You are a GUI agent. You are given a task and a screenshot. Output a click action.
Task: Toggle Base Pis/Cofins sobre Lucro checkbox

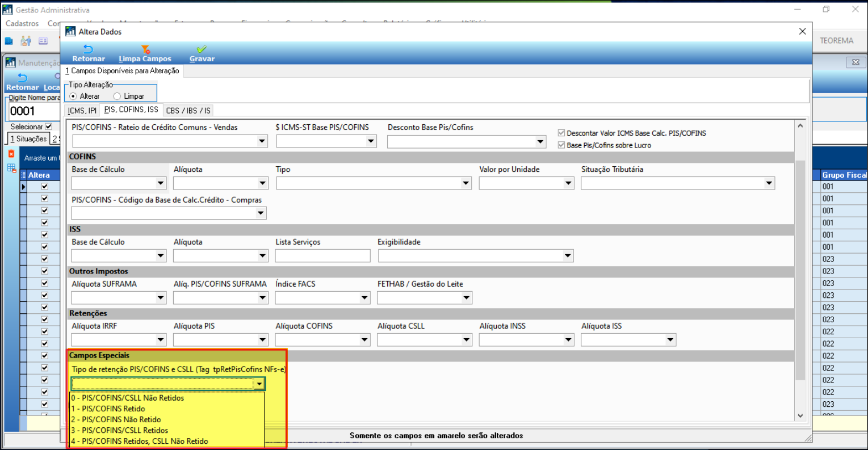561,145
